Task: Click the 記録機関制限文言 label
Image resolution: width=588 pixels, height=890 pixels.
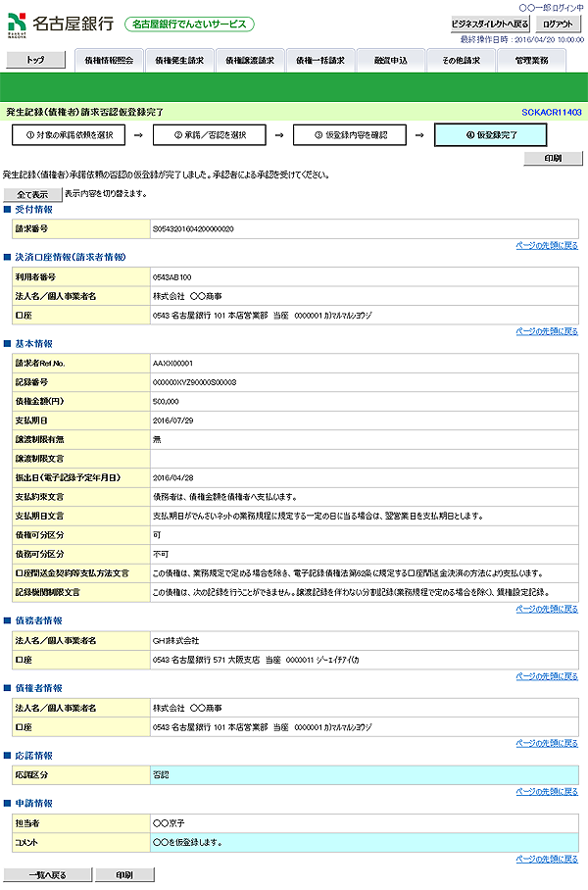Action: 48,592
